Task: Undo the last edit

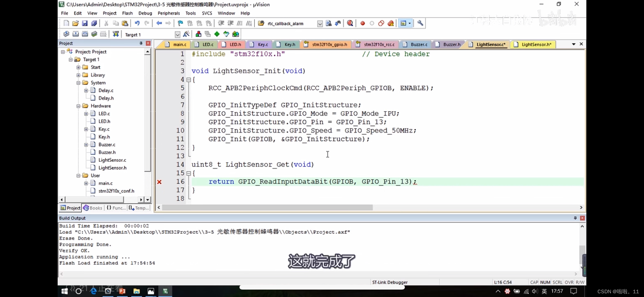Action: 137,23
